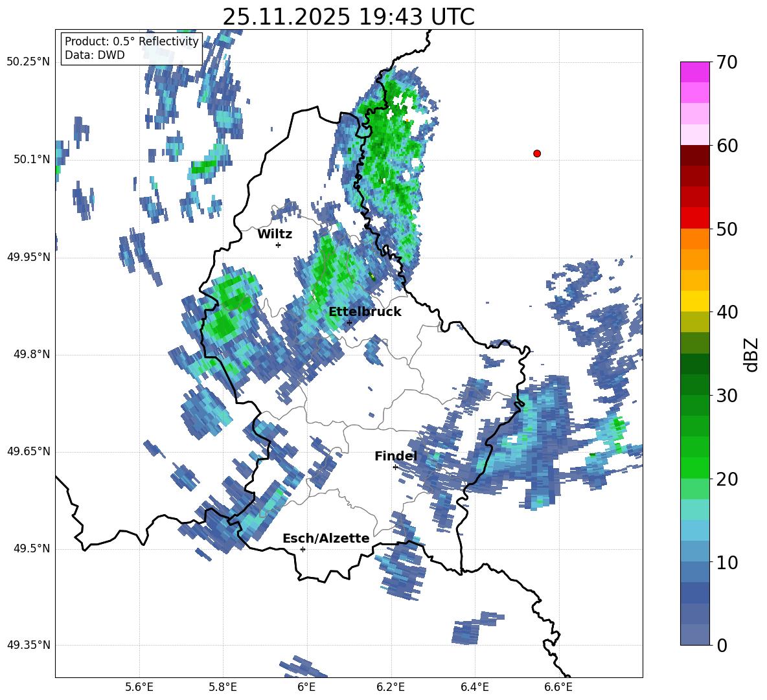
Task: Click the Findel location cross marker
Action: click(x=395, y=468)
